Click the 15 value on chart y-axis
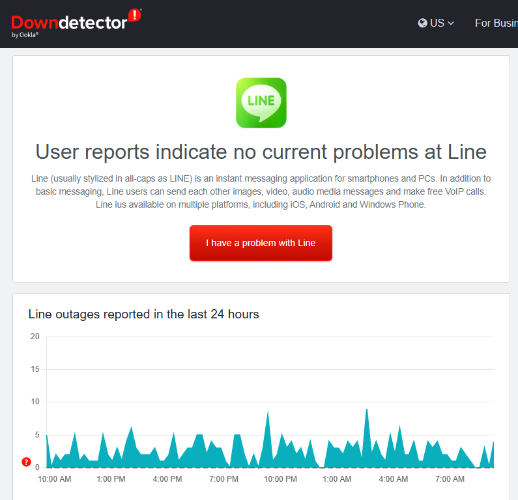This screenshot has width=518, height=500. (x=35, y=369)
